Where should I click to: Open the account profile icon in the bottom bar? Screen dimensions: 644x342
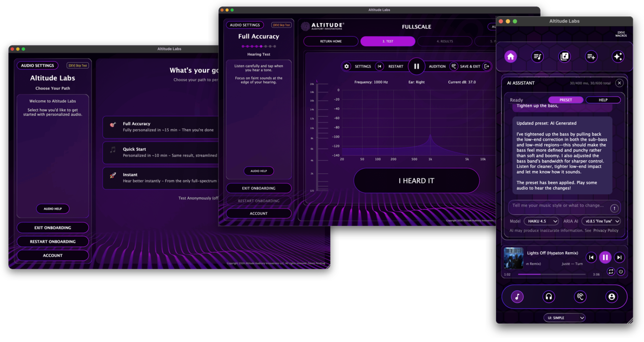click(x=612, y=297)
